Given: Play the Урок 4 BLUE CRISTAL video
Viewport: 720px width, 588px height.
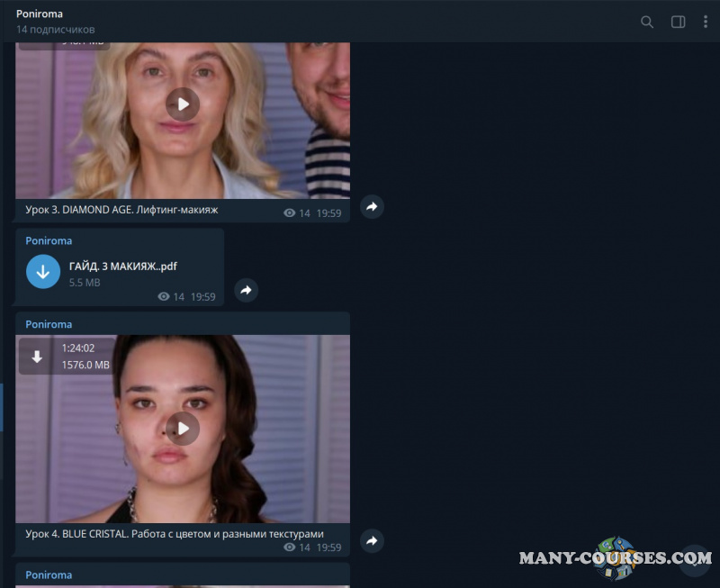Looking at the screenshot, I should [183, 429].
